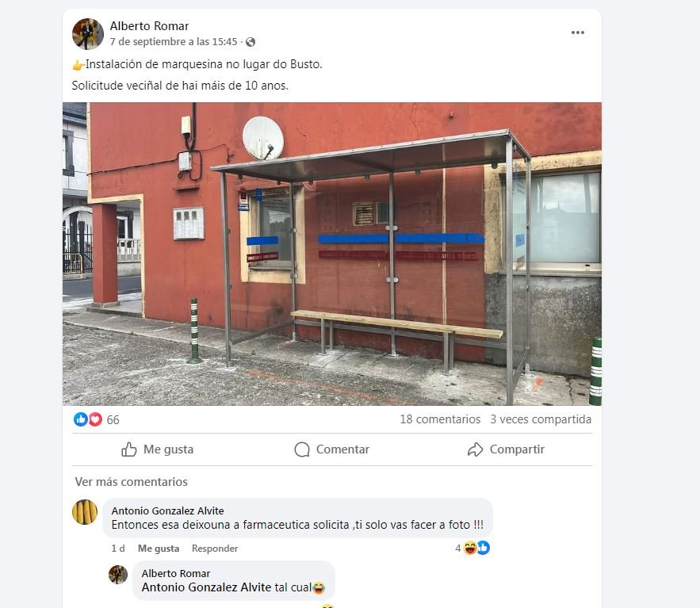Viewport: 700px width, 608px height.
Task: Click the globe public visibility icon
Action: click(x=251, y=42)
